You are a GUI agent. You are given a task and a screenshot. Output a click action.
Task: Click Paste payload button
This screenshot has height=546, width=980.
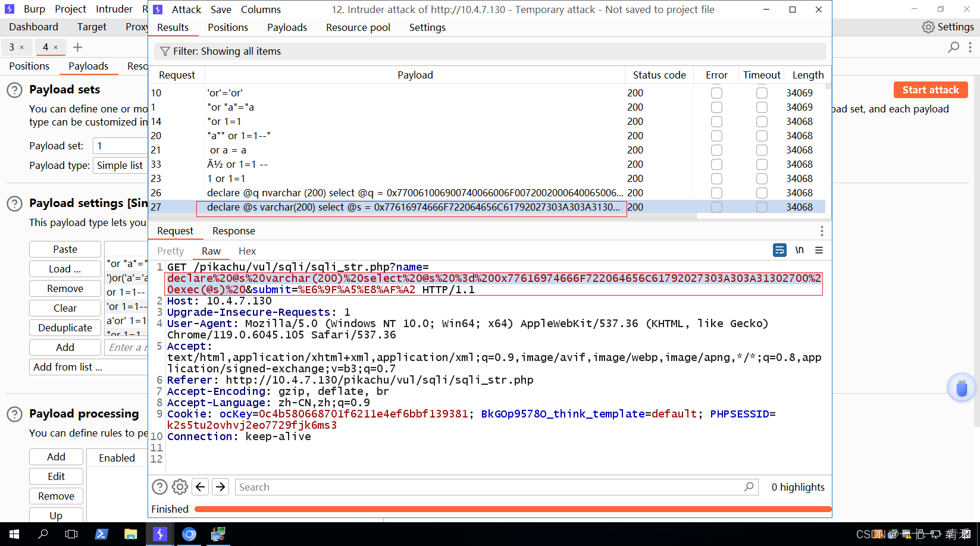point(65,249)
